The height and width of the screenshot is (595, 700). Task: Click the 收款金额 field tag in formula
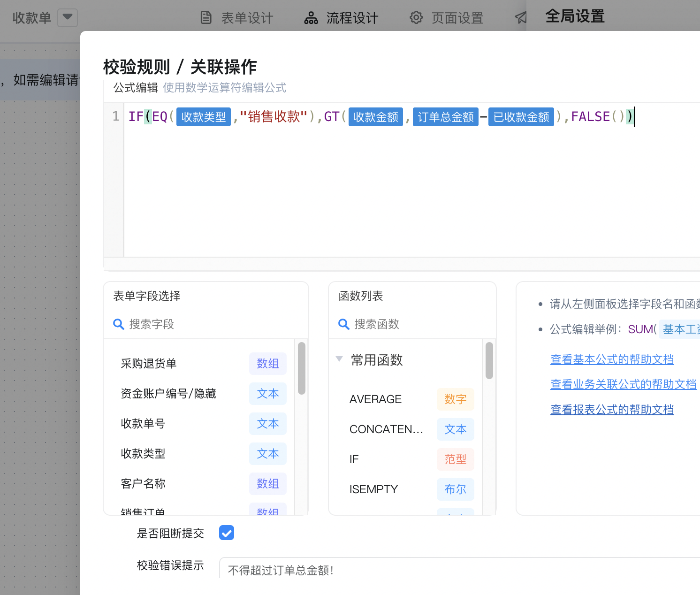[x=376, y=117]
